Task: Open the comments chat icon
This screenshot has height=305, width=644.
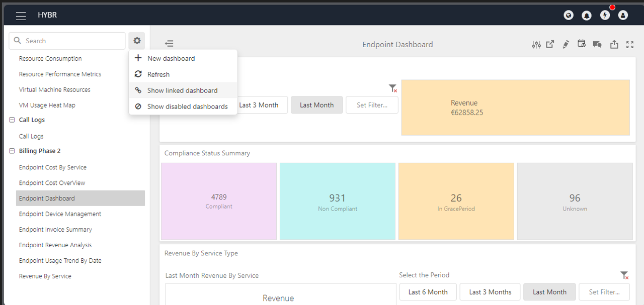Action: pos(597,44)
